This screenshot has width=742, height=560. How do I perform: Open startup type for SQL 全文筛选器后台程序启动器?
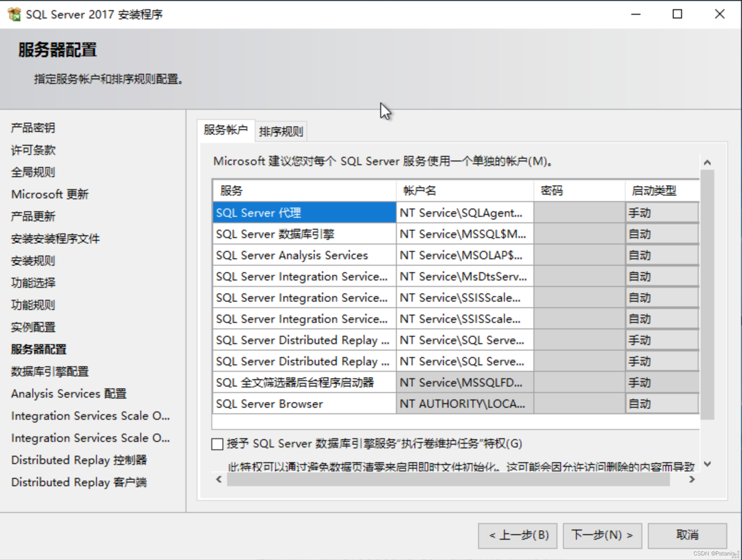(x=662, y=382)
